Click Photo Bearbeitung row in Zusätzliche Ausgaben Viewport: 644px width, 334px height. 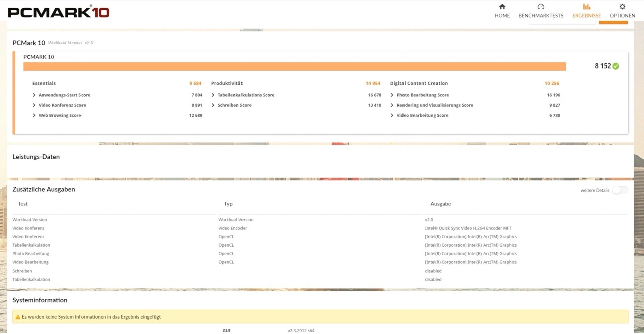click(320, 254)
